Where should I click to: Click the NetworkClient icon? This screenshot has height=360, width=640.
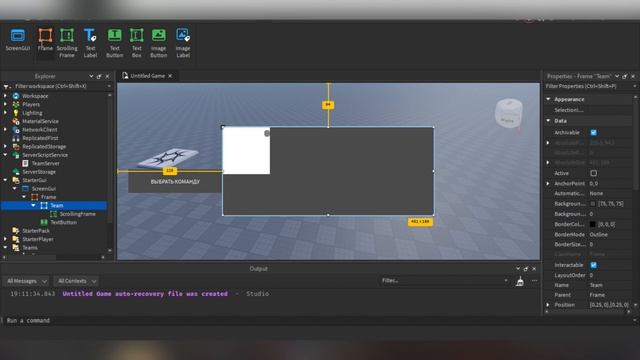(16, 130)
